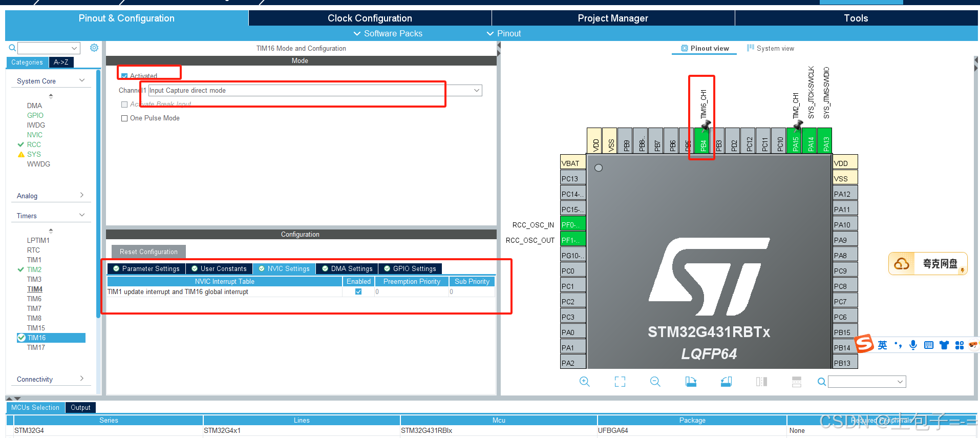Select TIM17 in the Timers list
This screenshot has height=438, width=980.
[36, 347]
